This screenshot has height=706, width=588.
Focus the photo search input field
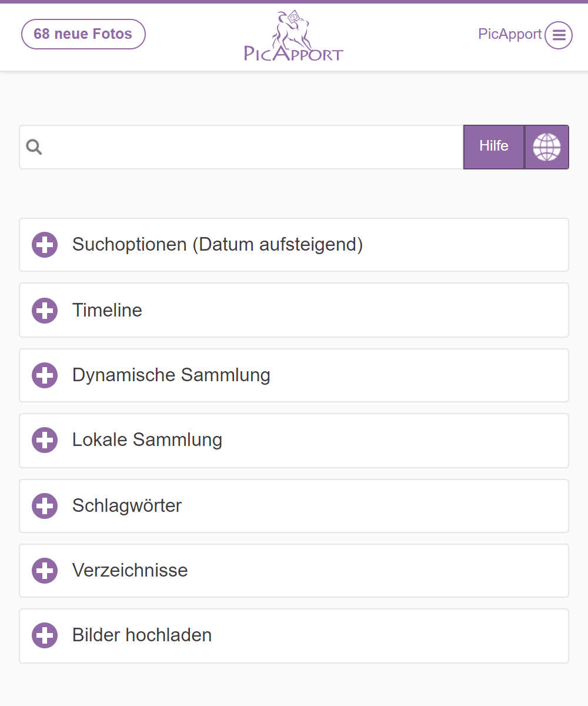pyautogui.click(x=253, y=147)
